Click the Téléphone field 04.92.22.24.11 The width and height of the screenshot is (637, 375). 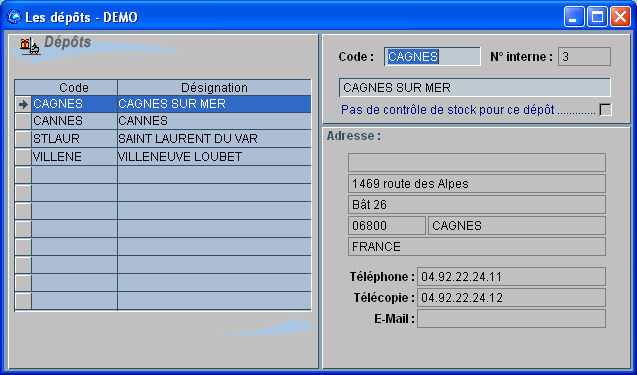[511, 277]
